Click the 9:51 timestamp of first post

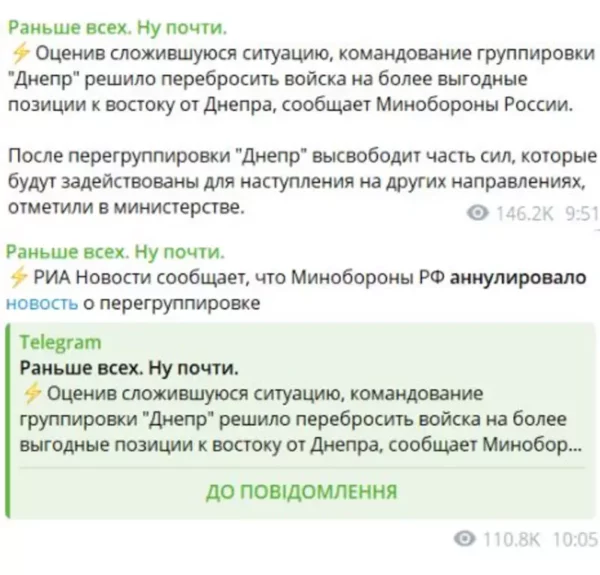coord(582,213)
